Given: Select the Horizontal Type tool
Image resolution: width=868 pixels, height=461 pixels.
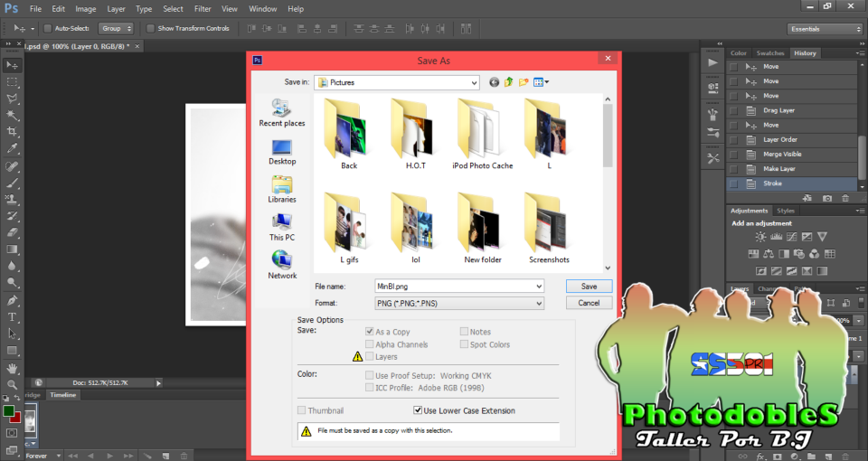Looking at the screenshot, I should 12,317.
